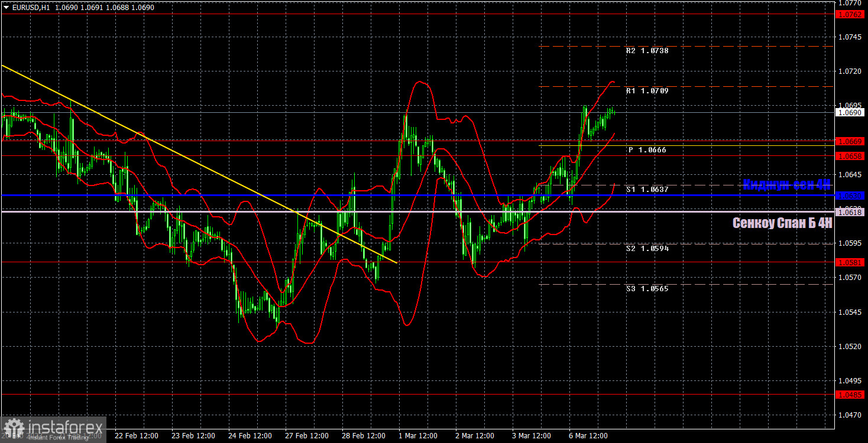Viewport: 868px width, 443px height.
Task: Select the S2 1.0594 pivot label
Action: point(647,249)
